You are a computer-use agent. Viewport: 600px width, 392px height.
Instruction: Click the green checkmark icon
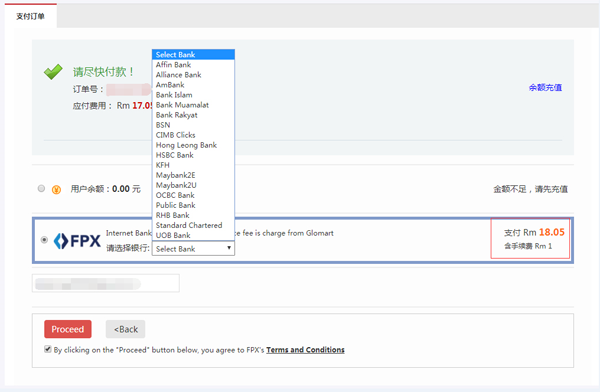click(x=53, y=72)
